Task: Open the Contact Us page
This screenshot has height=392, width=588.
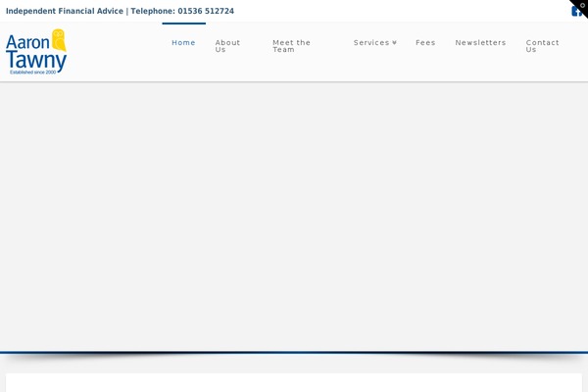Action: coord(542,46)
